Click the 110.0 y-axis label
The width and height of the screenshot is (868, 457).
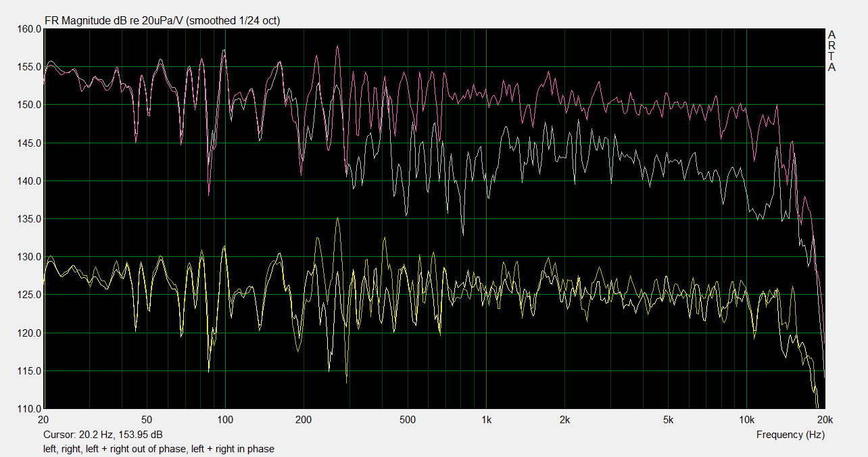(28, 409)
